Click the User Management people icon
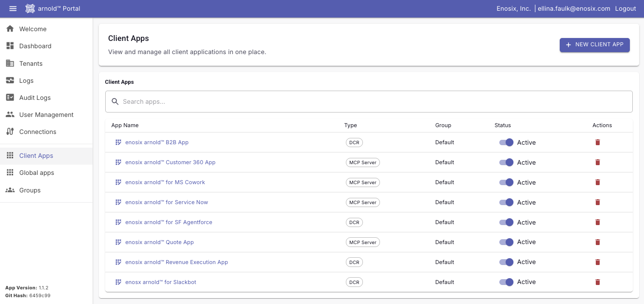Screen dimensions: 644x304 click(10, 114)
